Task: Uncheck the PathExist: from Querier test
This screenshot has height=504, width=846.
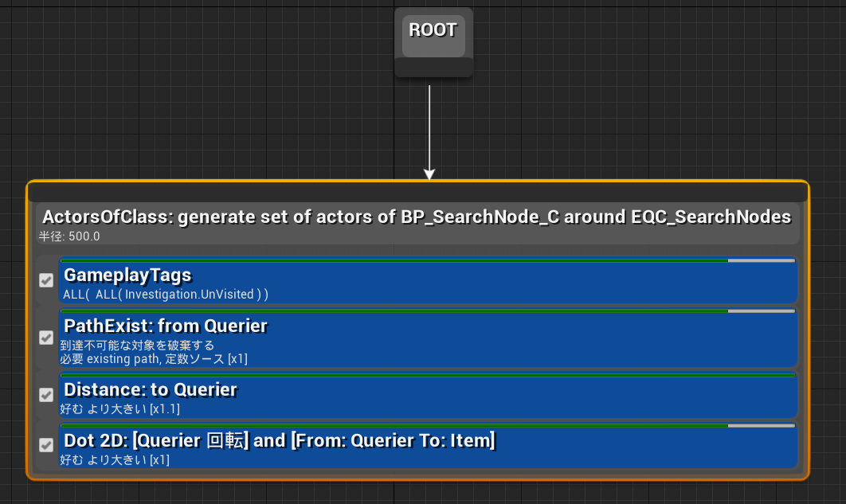Action: [x=45, y=337]
